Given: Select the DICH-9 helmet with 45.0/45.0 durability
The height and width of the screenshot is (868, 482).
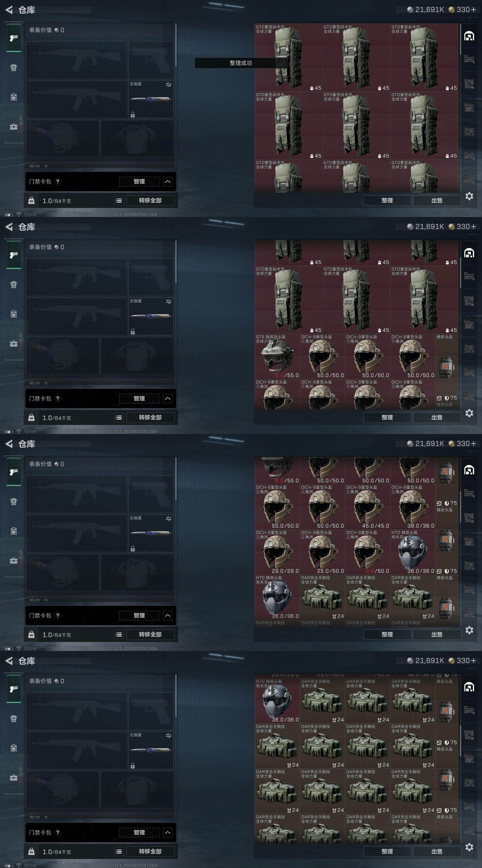Looking at the screenshot, I should coord(368,507).
